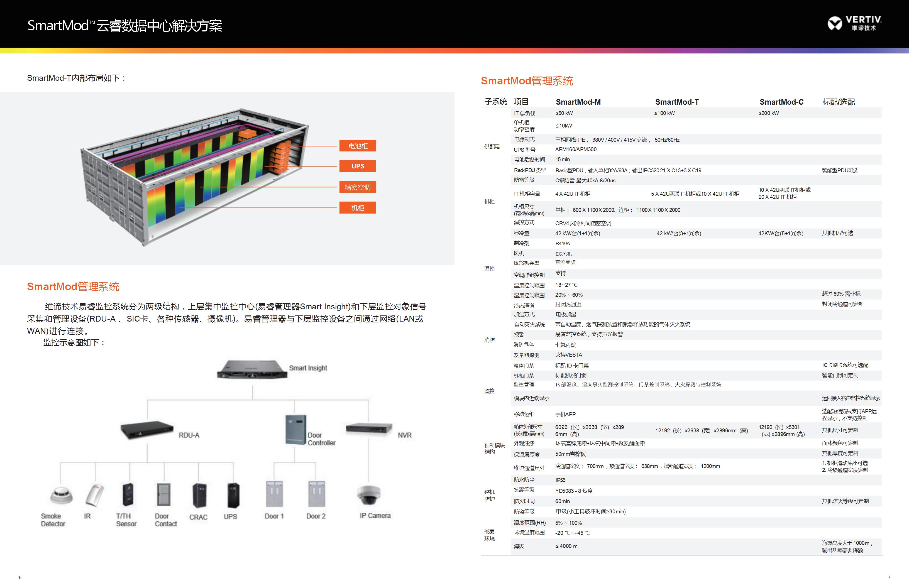Screen dimensions: 909x588
Task: Click the 七氟丙烷 fire gas value
Action: pos(565,345)
